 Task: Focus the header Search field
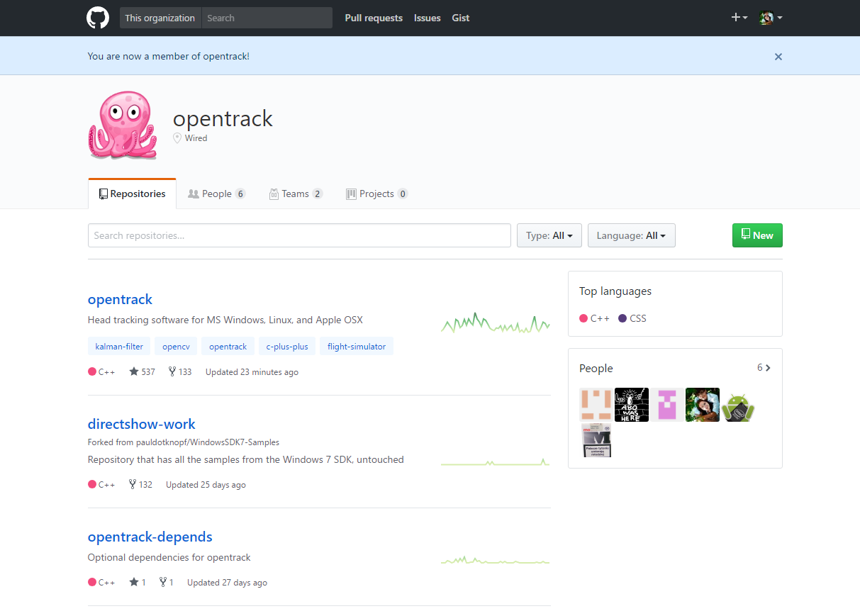[267, 18]
